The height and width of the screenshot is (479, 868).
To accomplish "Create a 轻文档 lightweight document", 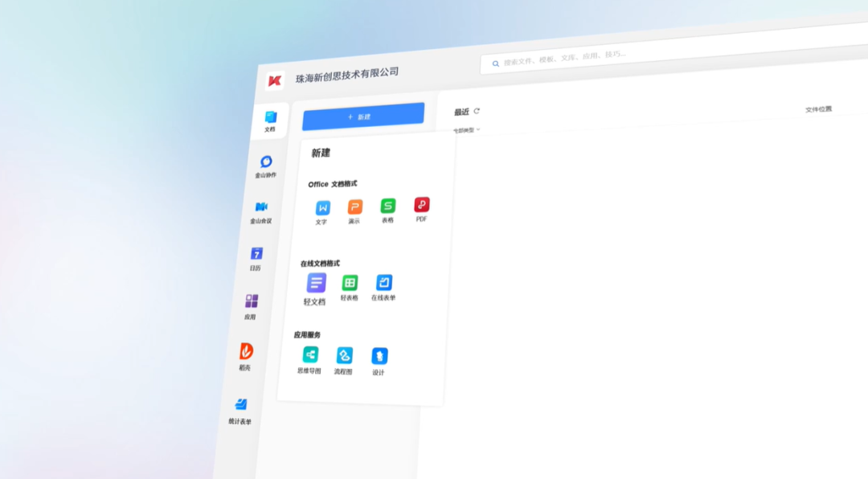I will point(315,283).
